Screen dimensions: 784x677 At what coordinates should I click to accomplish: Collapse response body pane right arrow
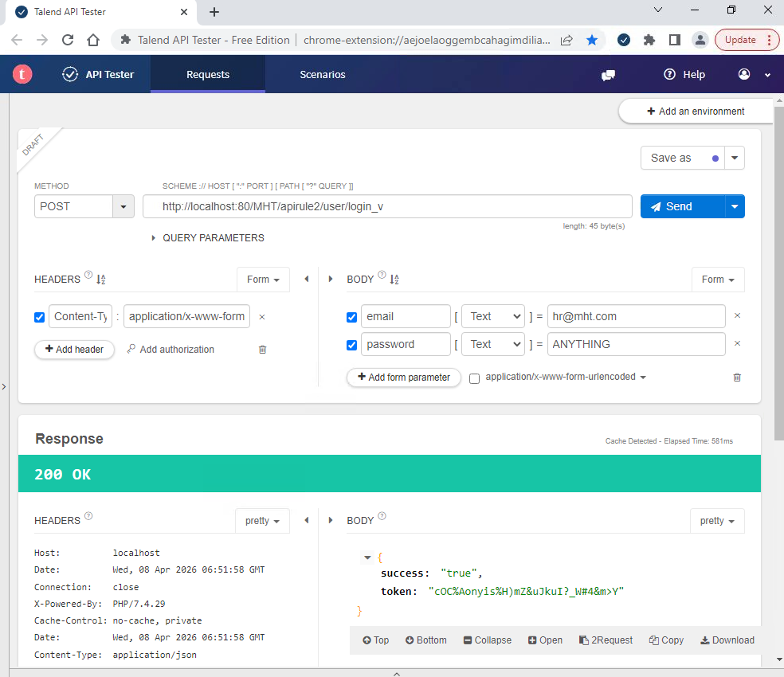(x=331, y=521)
